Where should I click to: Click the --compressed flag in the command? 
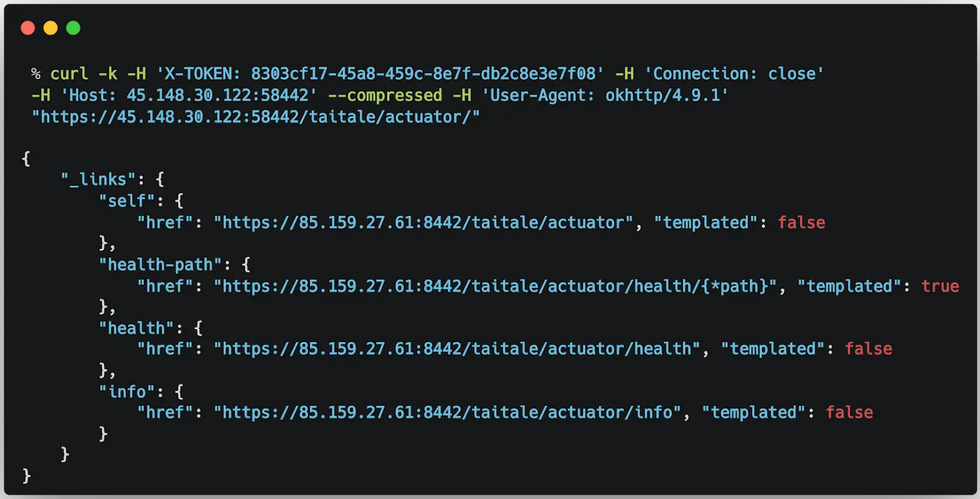(x=385, y=96)
